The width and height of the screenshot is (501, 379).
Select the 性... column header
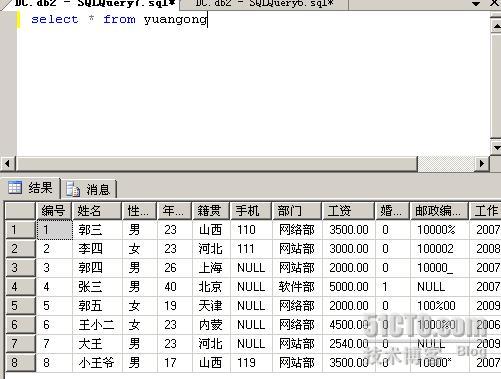click(x=139, y=211)
